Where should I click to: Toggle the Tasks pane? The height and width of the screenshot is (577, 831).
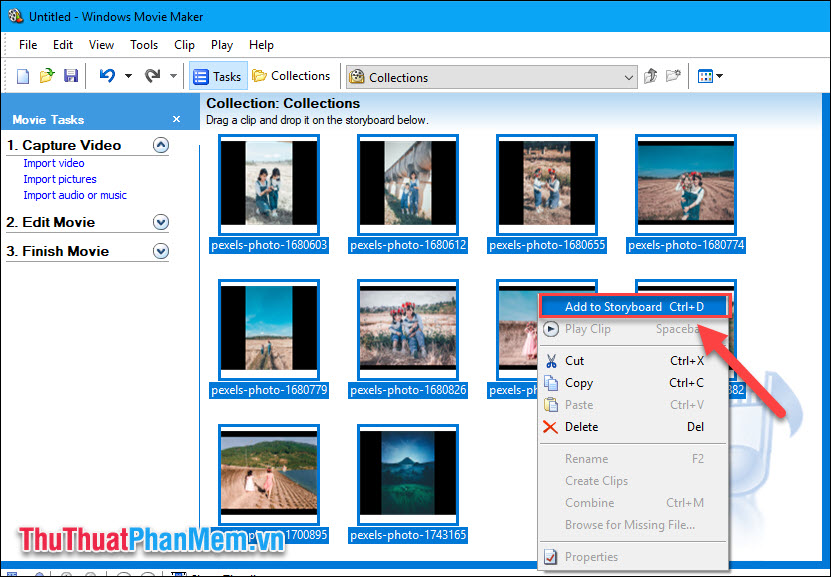point(218,75)
